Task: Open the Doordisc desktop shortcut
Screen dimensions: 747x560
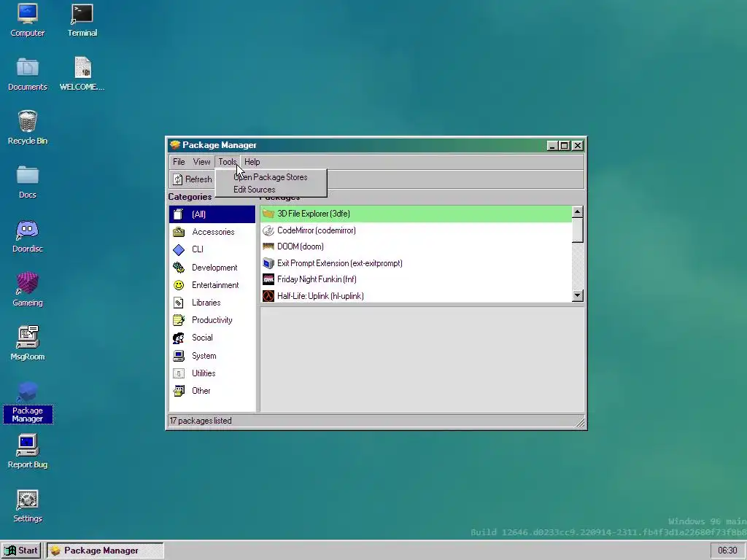Action: [x=27, y=236]
